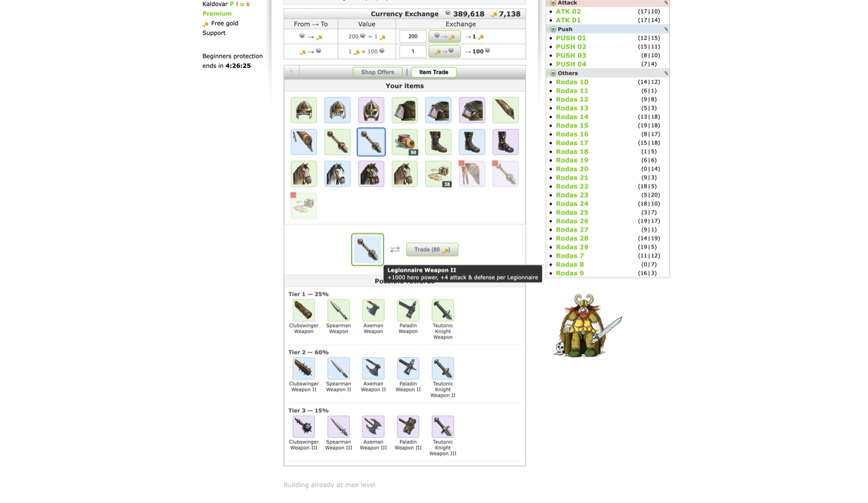Image resolution: width=868 pixels, height=503 pixels.
Task: Open the Free gold link
Action: tap(224, 24)
